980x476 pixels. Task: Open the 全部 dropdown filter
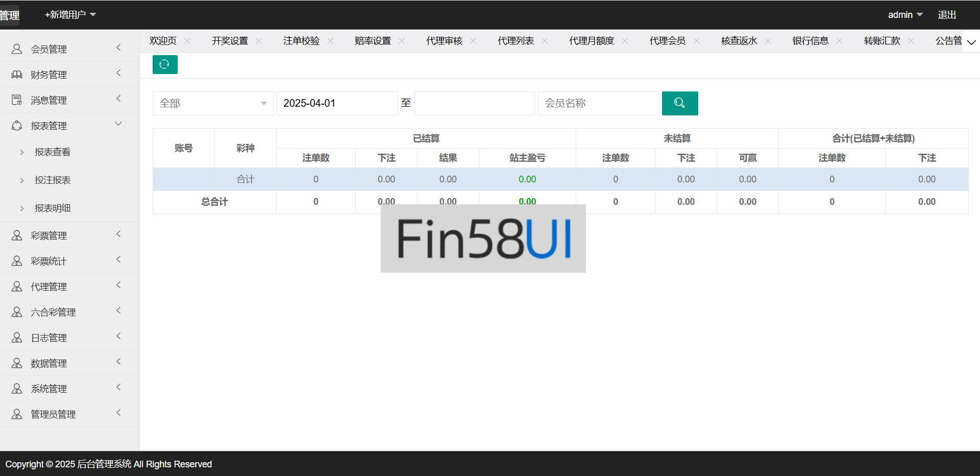[x=213, y=103]
